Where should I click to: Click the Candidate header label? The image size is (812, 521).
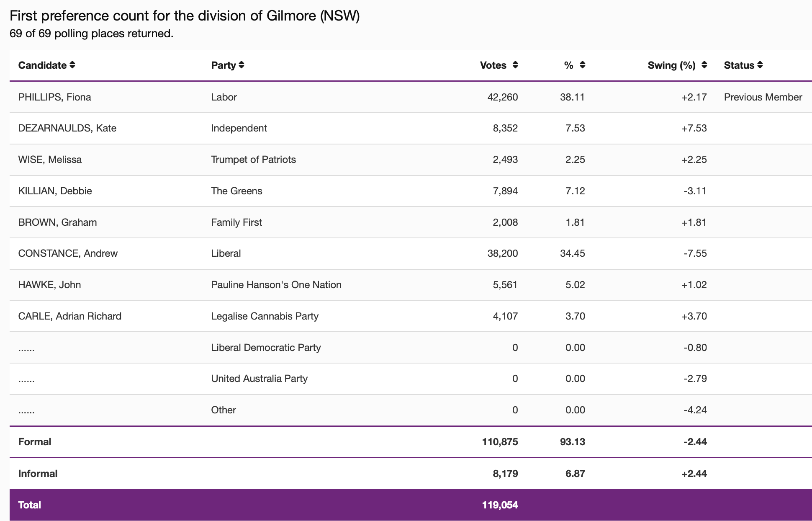pos(42,65)
